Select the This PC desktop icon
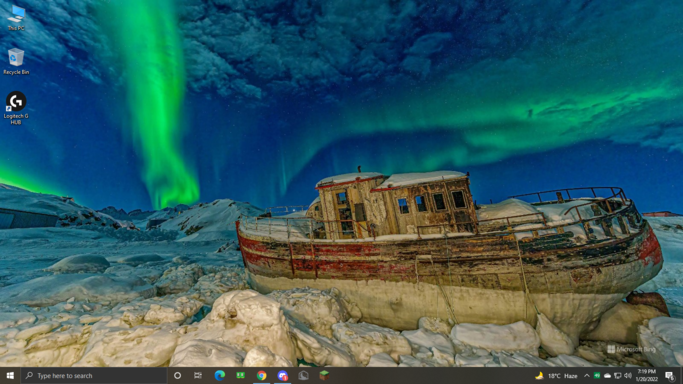This screenshot has width=683, height=384. pos(16,18)
